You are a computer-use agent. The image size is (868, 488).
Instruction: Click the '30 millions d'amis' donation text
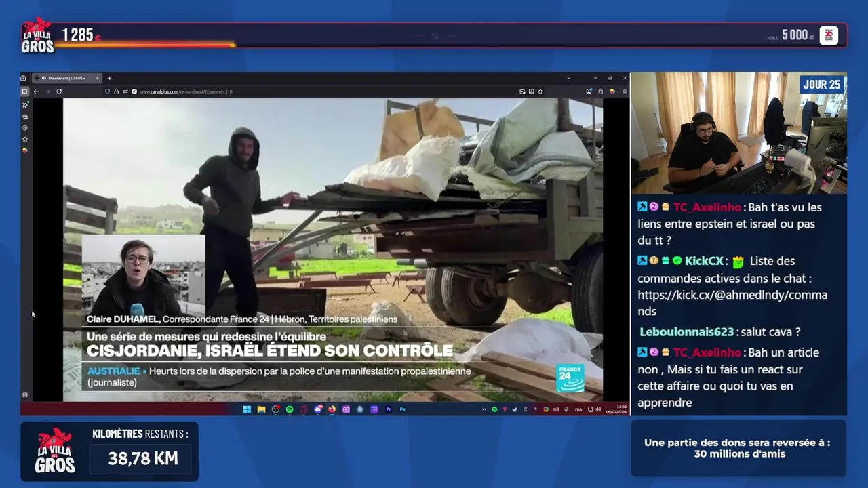740,453
